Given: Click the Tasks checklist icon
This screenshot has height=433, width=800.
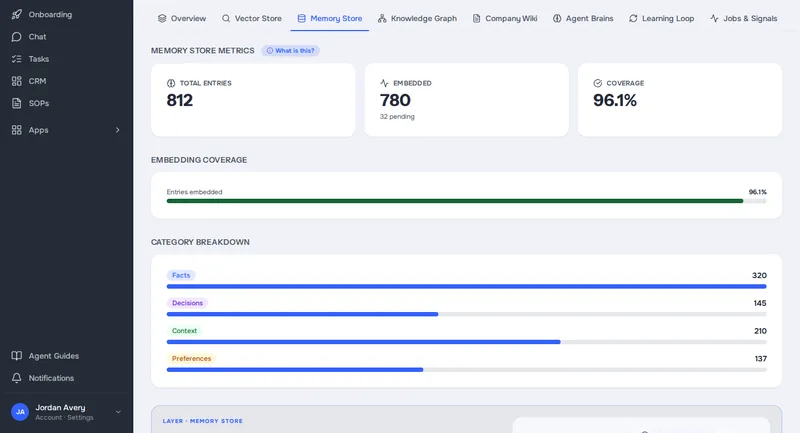Looking at the screenshot, I should [x=17, y=59].
